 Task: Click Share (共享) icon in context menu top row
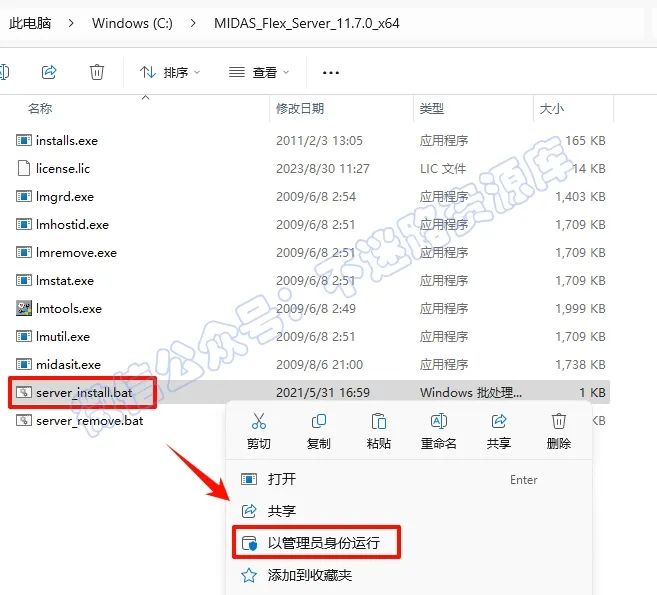(499, 431)
